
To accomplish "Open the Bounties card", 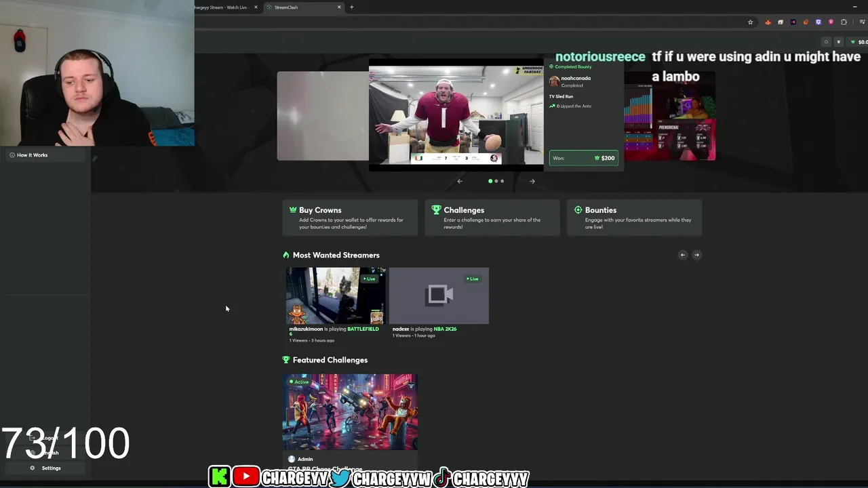I will click(x=635, y=218).
